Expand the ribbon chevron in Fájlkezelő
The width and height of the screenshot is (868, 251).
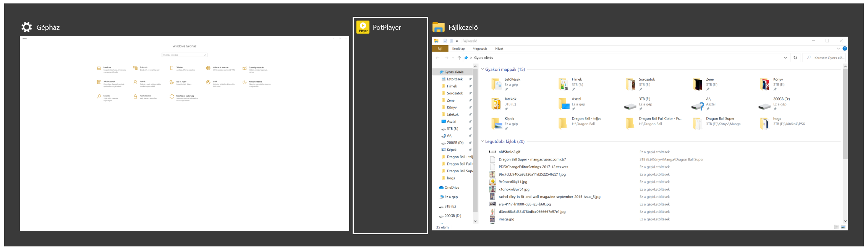[839, 49]
